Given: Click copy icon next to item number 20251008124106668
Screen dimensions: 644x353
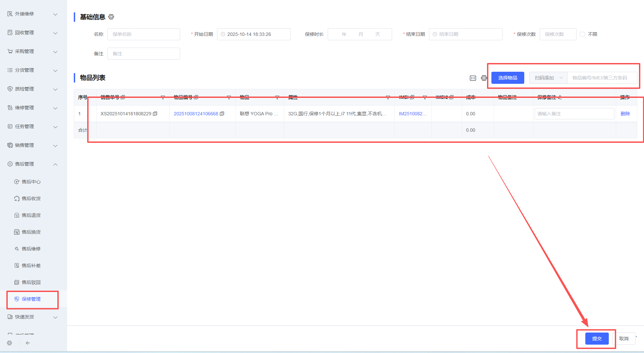Looking at the screenshot, I should point(222,114).
